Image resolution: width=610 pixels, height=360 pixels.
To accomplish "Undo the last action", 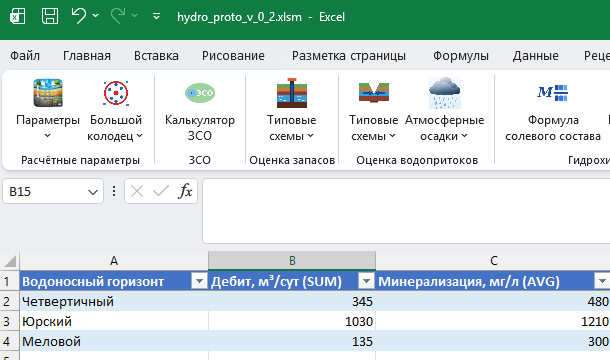I will [x=79, y=16].
